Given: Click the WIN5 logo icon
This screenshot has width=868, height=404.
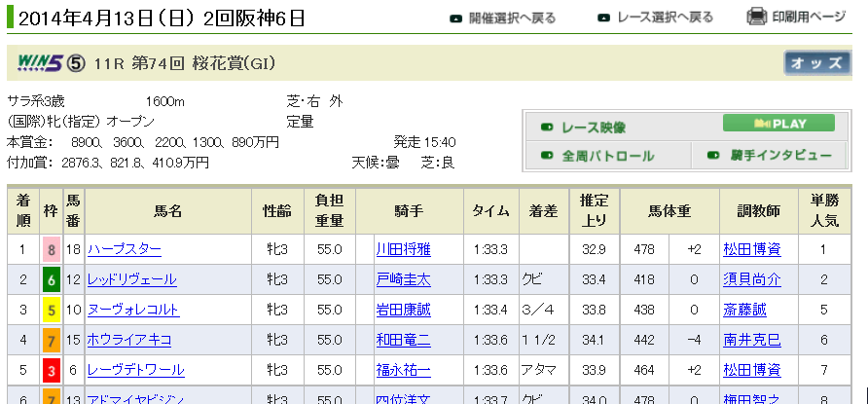Looking at the screenshot, I should pyautogui.click(x=41, y=64).
